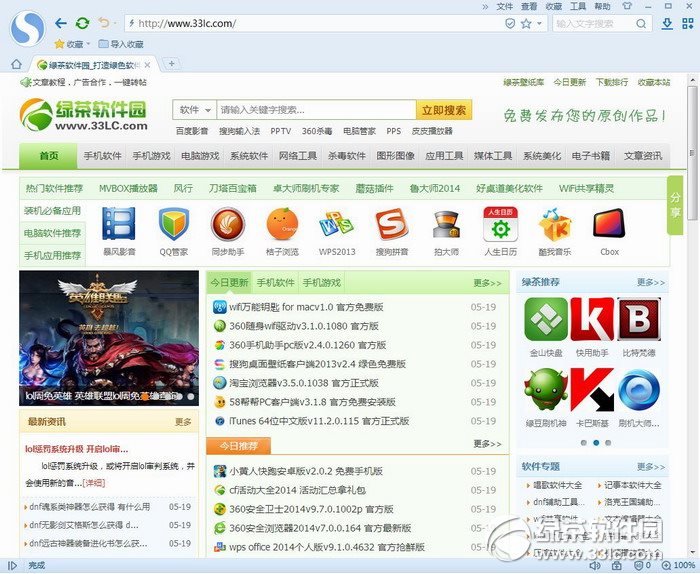Open 卡巴斯基 icon
Viewport: 700px width, 574px height.
[x=592, y=390]
